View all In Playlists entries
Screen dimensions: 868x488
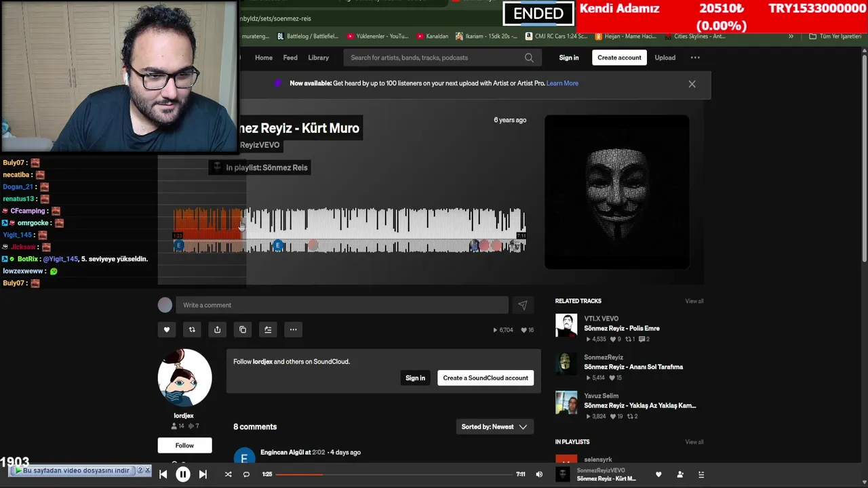[x=694, y=442]
